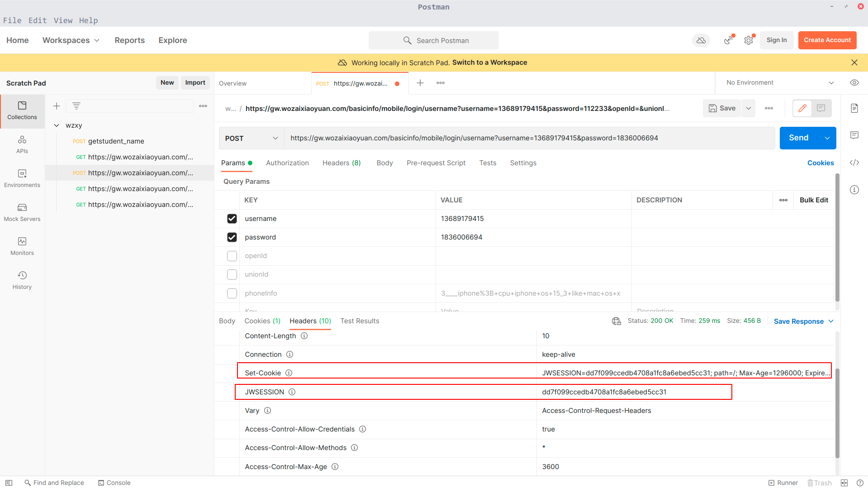Create a new collection with plus icon
The image size is (868, 489).
(57, 106)
